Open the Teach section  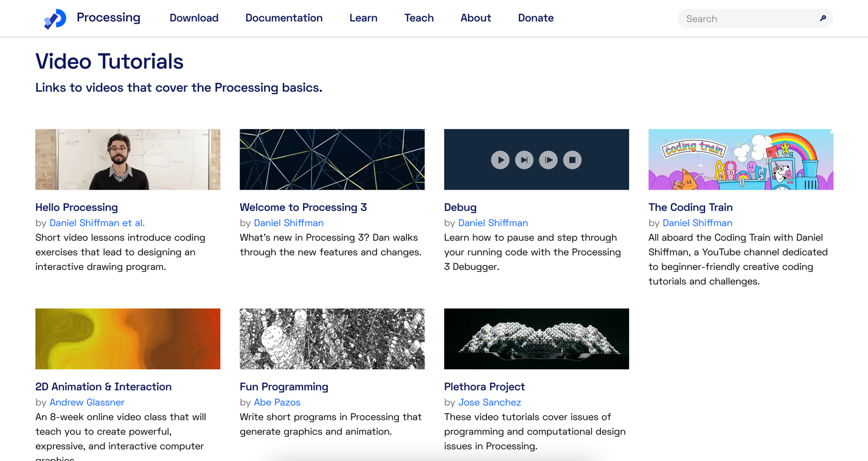[x=419, y=18]
